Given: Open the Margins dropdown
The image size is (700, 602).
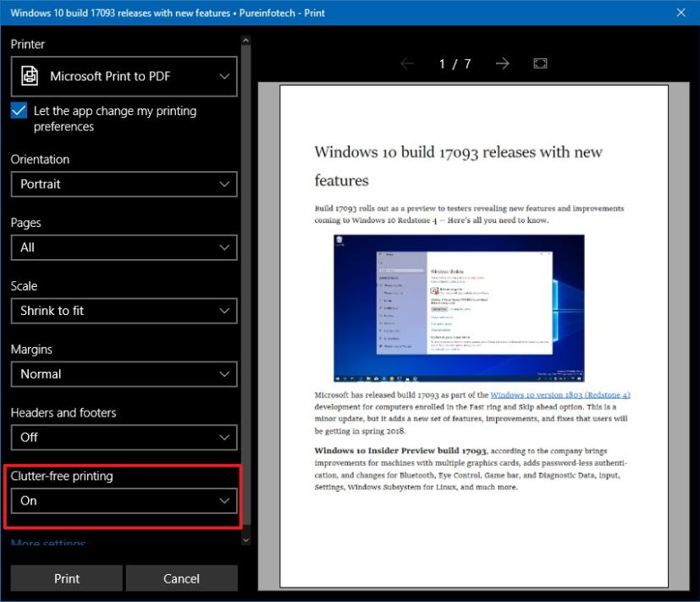Looking at the screenshot, I should click(124, 373).
